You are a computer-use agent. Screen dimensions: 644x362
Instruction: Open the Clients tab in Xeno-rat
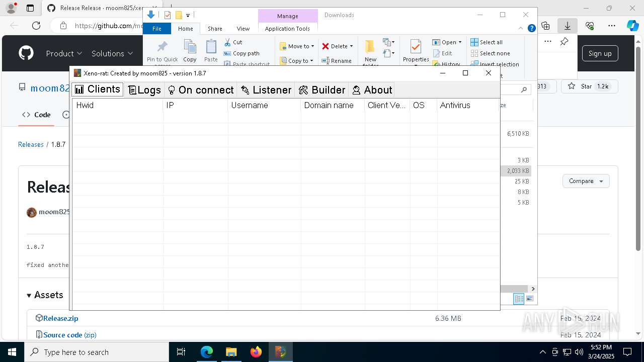click(98, 89)
